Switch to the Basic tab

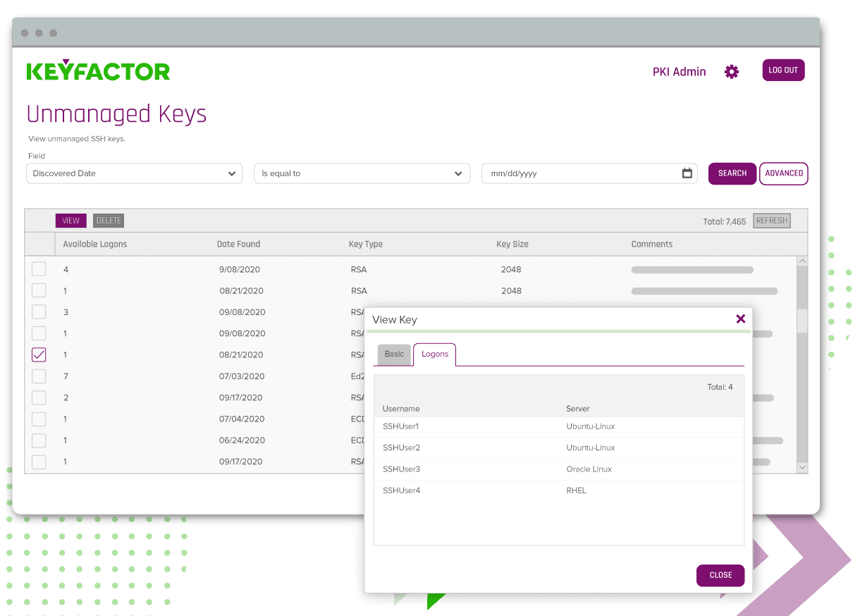[x=395, y=355]
